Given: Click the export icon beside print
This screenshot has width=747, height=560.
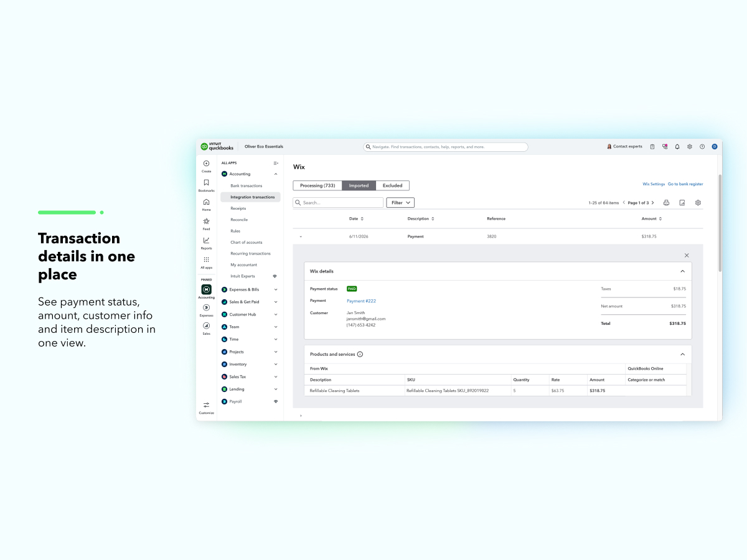Looking at the screenshot, I should (682, 203).
